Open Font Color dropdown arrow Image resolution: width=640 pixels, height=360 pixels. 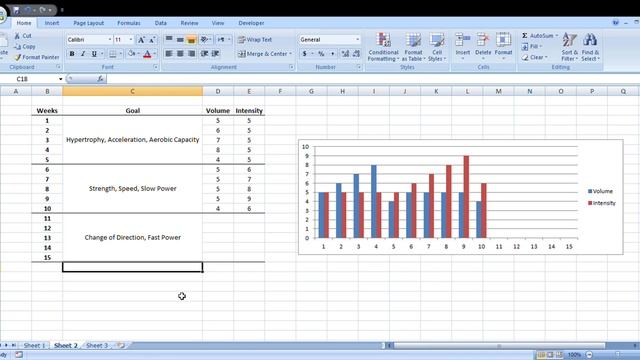pyautogui.click(x=155, y=53)
